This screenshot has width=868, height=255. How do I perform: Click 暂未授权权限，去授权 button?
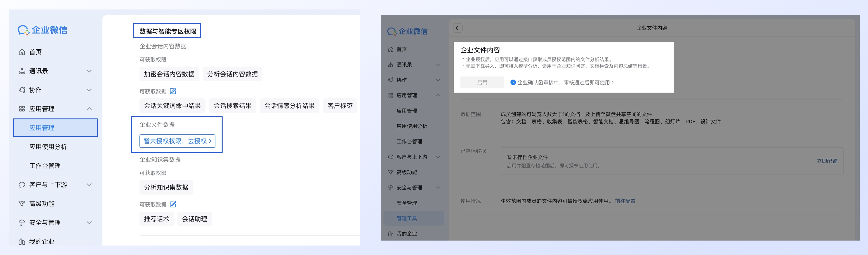tap(177, 141)
